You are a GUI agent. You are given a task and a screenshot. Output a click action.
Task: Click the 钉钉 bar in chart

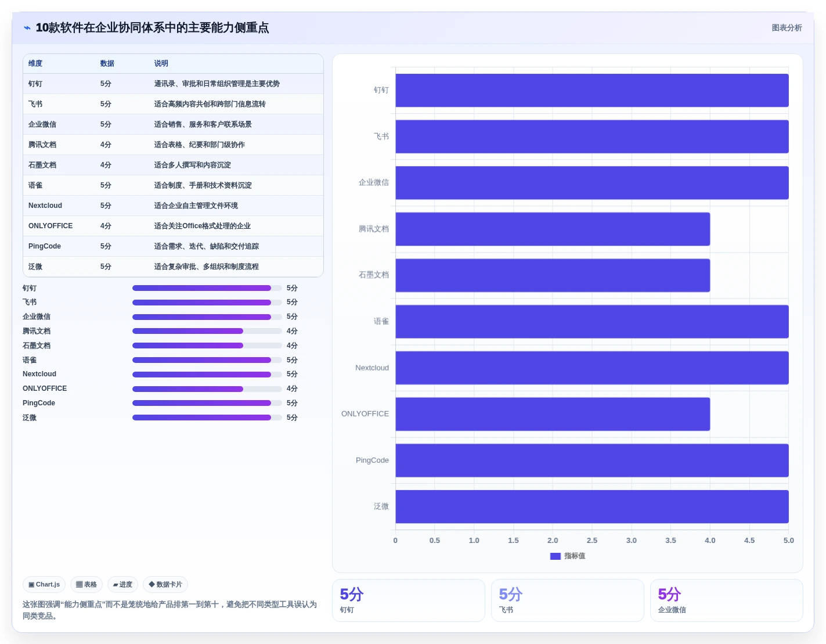coord(592,90)
